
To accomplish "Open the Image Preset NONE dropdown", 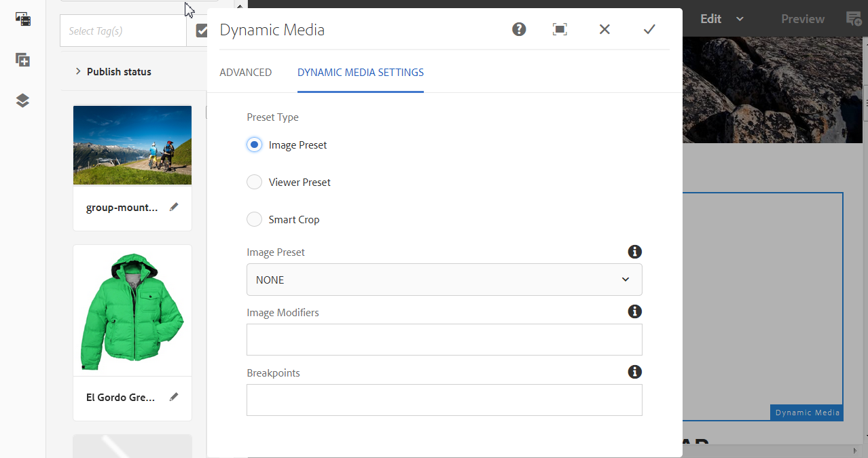I will tap(444, 280).
